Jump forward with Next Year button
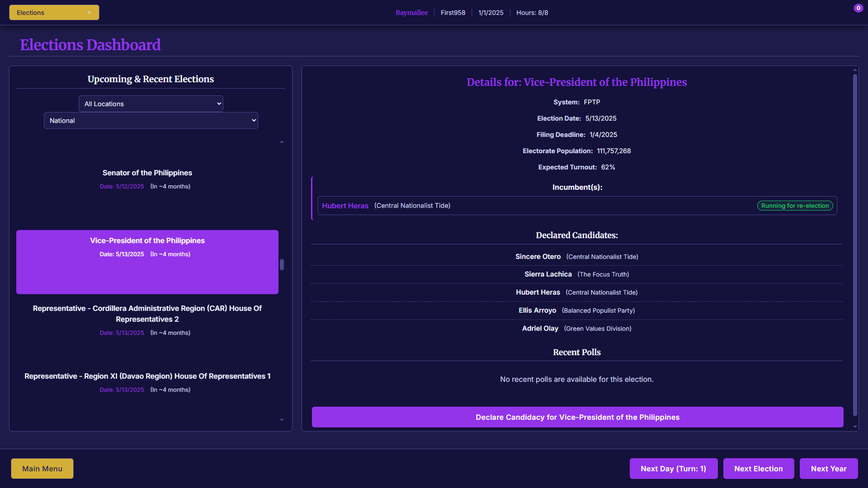Screen dimensions: 868x488 tap(828, 469)
